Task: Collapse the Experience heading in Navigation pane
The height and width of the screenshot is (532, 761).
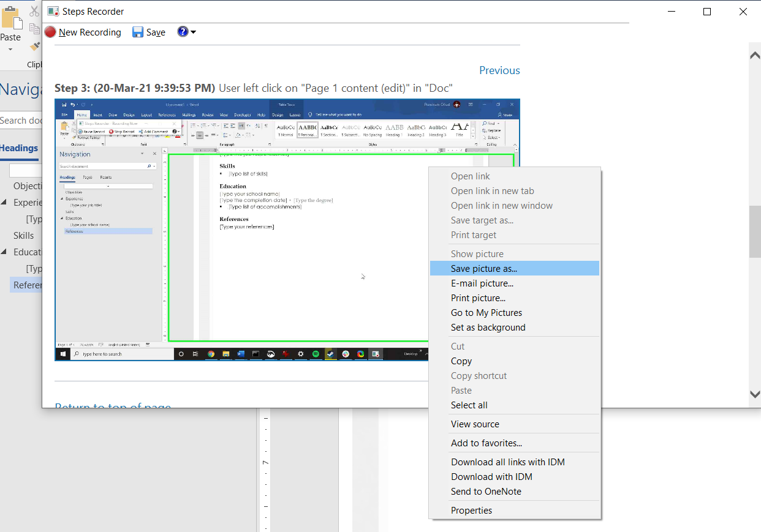Action: tap(4, 202)
